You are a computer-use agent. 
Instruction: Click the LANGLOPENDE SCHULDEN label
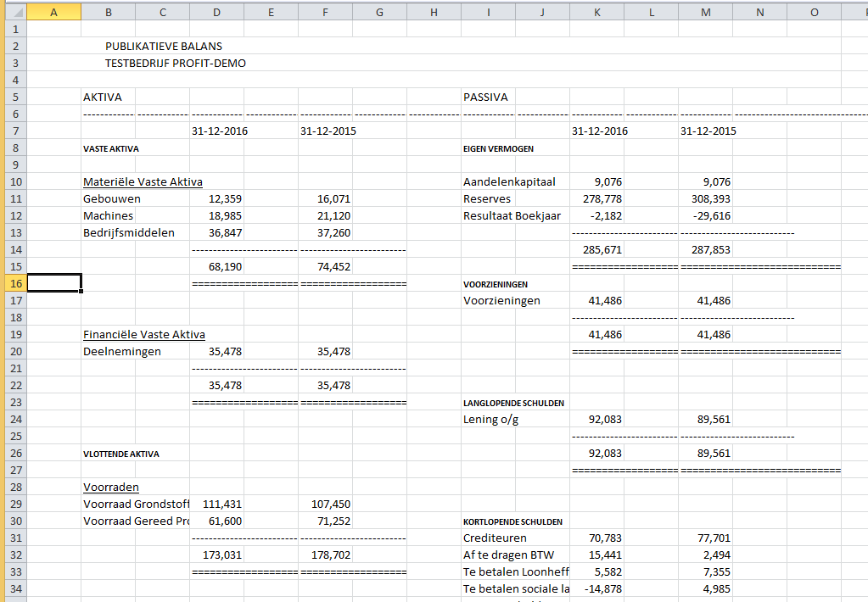513,404
